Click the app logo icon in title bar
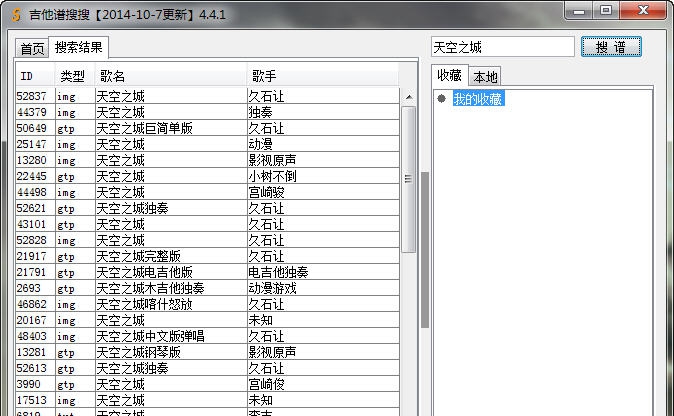Viewport: 674px width, 416px height. click(16, 15)
